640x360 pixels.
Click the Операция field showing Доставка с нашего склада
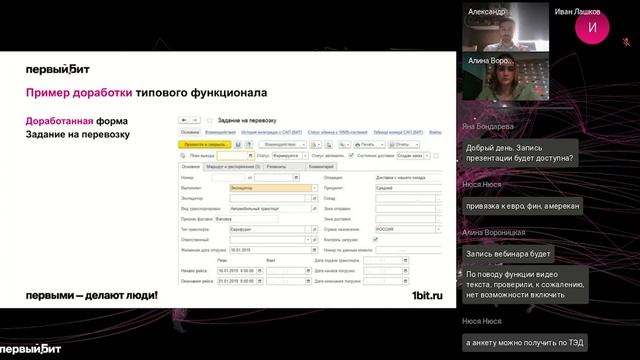tap(408, 178)
